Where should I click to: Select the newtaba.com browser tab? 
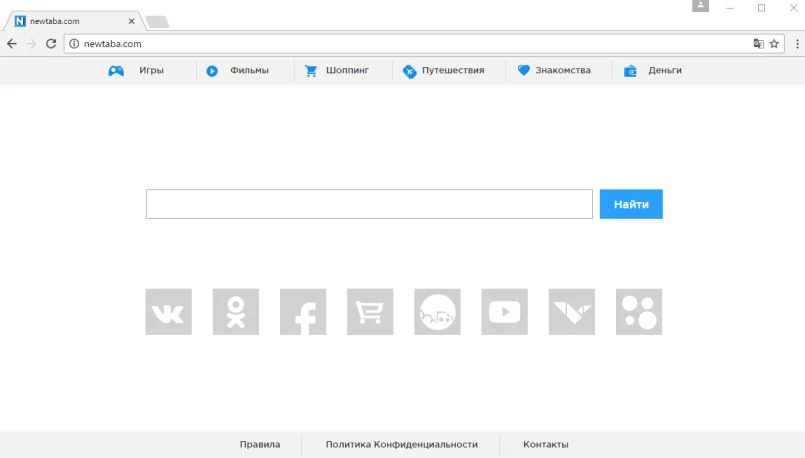pos(73,21)
